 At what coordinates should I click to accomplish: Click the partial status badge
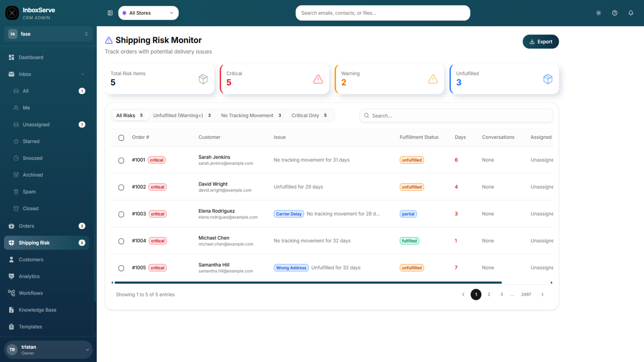pyautogui.click(x=408, y=214)
